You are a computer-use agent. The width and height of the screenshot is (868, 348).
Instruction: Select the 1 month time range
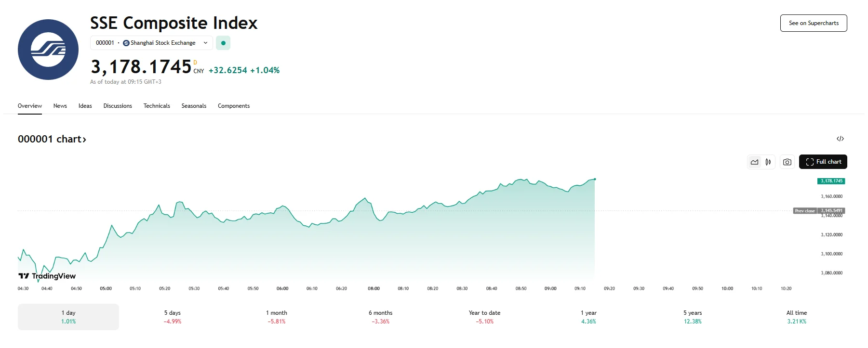pyautogui.click(x=277, y=317)
